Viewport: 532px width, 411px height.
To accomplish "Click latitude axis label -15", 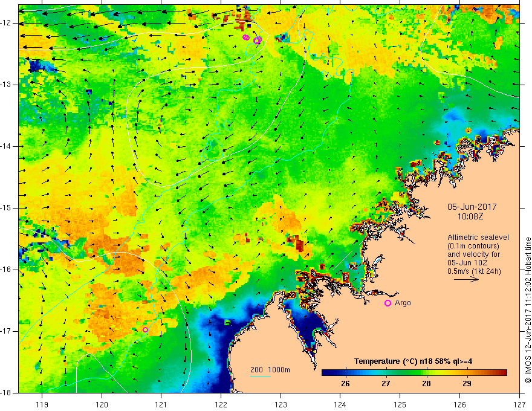I will (x=6, y=208).
